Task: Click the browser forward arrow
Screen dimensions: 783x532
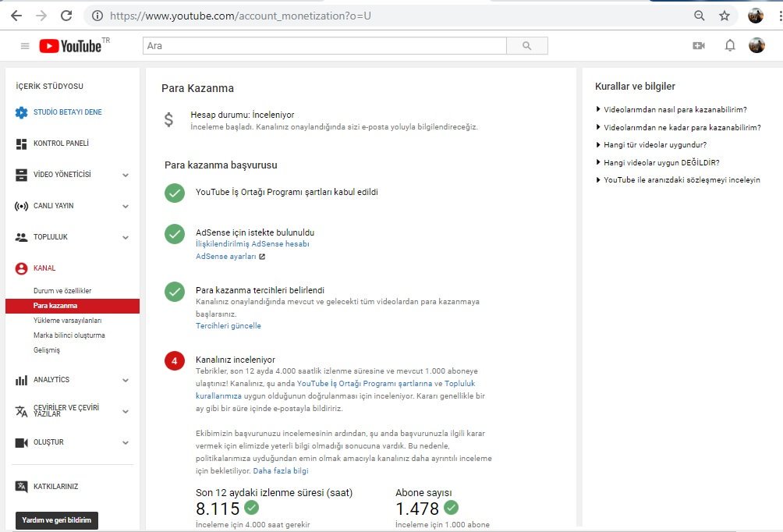Action: [41, 16]
